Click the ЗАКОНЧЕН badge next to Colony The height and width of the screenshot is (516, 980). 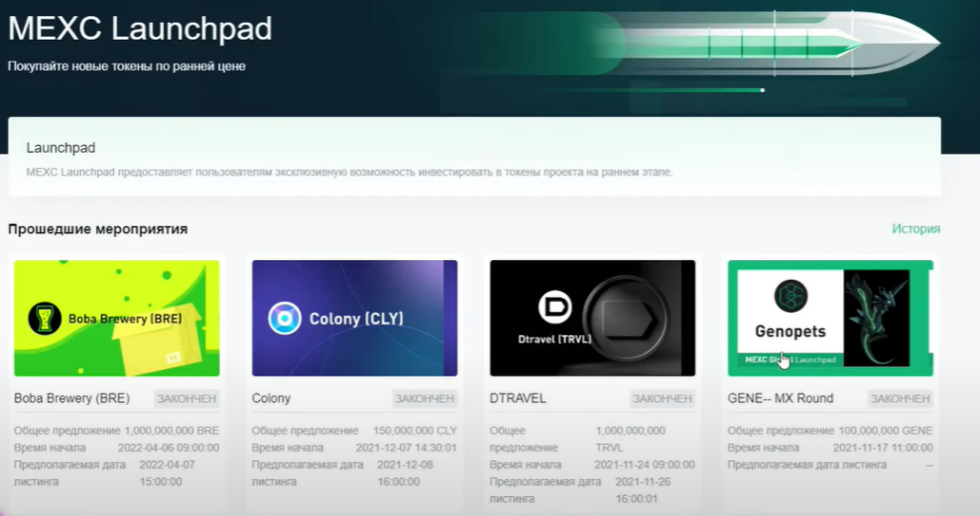425,399
